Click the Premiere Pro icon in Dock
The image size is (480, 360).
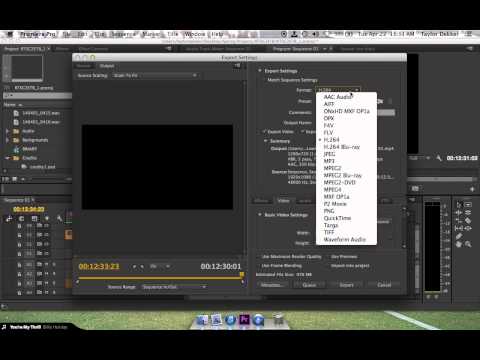(244, 320)
